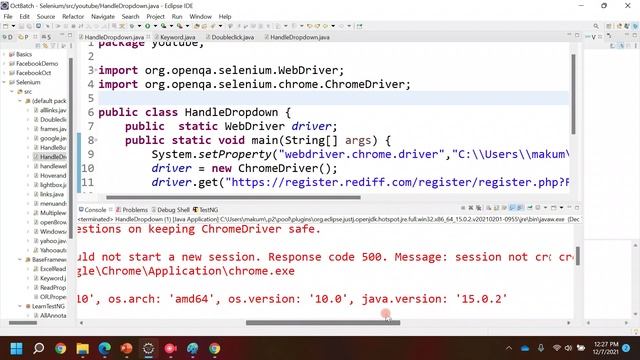Click the Console's horizontal scrollbar
Viewport: 640px width, 360px height.
[x=323, y=323]
